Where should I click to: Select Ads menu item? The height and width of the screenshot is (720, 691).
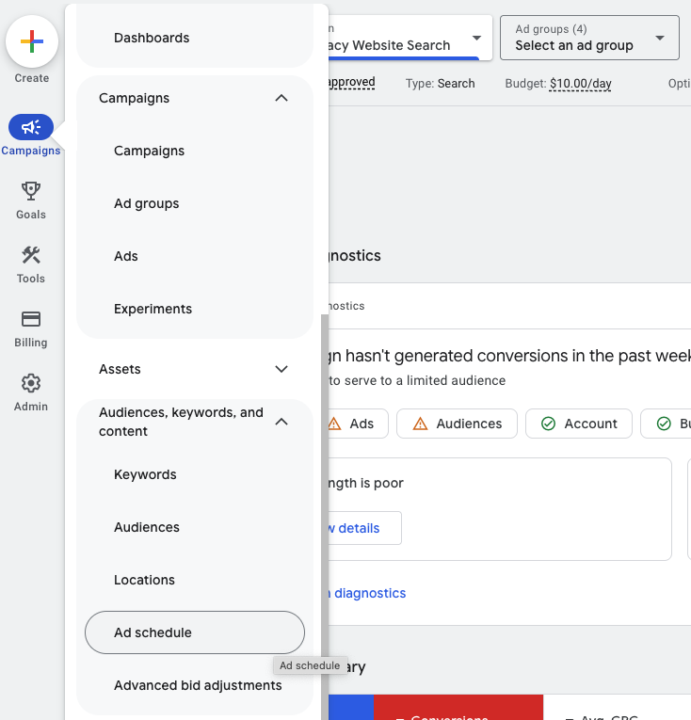(x=126, y=256)
